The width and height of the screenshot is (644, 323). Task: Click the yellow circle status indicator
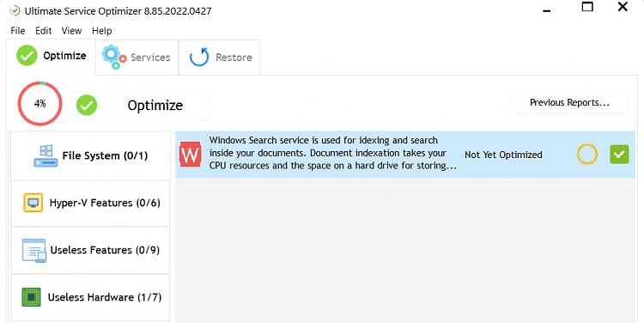[x=587, y=155]
